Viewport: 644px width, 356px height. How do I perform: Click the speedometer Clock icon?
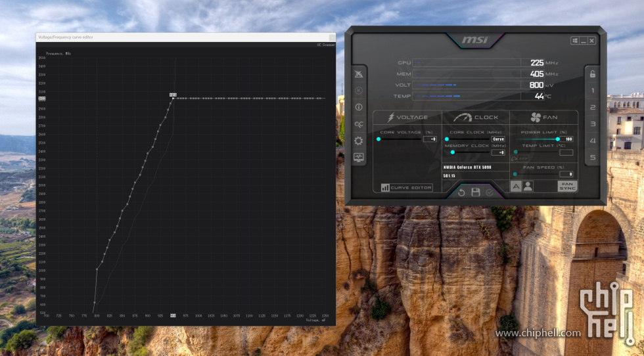point(463,118)
